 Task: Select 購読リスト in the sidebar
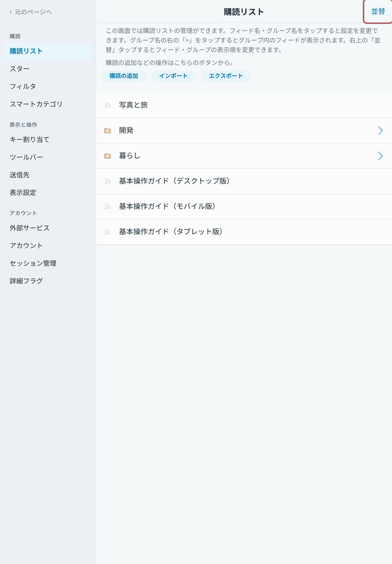click(48, 51)
